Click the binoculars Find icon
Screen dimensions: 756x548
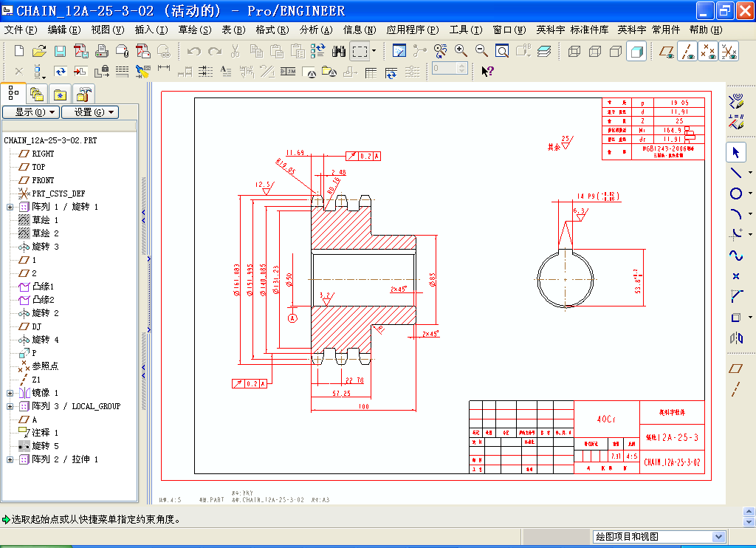click(339, 51)
